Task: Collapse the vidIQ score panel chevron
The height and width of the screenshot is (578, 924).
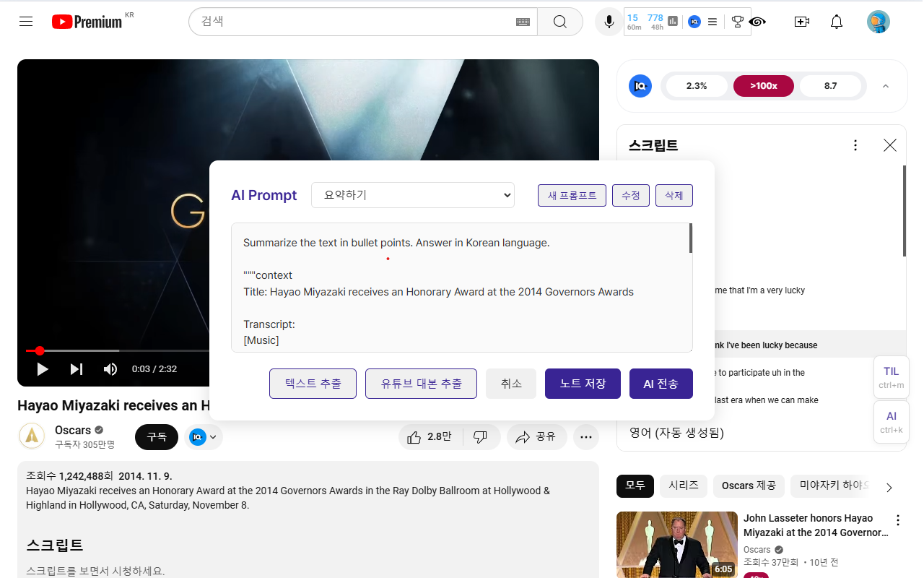Action: (886, 86)
